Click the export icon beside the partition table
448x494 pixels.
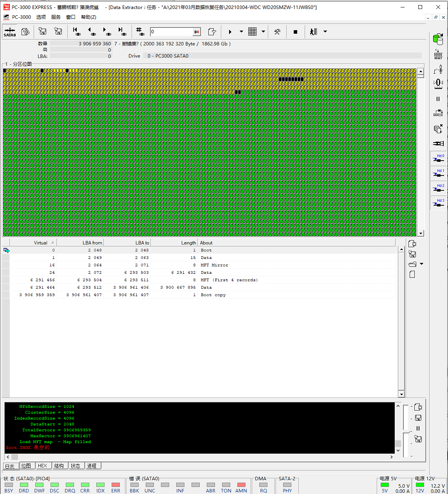click(412, 244)
